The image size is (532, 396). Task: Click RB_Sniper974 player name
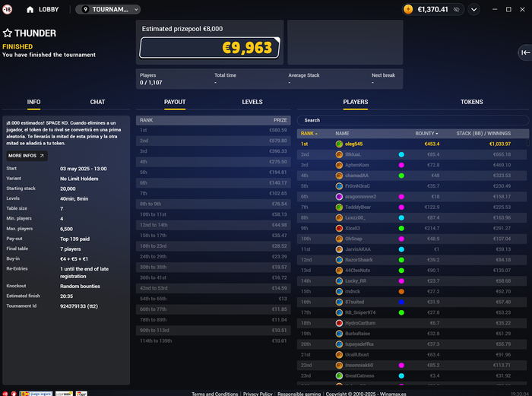pos(360,312)
